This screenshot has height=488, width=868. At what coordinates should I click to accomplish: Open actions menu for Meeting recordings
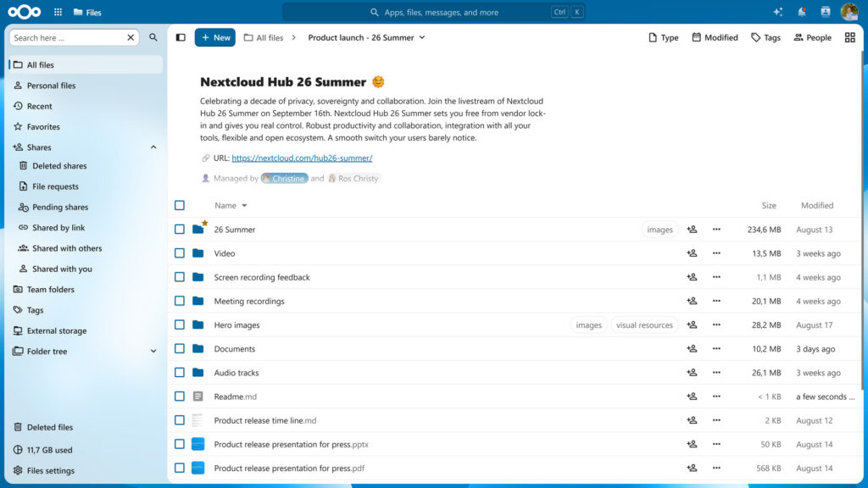coord(716,301)
